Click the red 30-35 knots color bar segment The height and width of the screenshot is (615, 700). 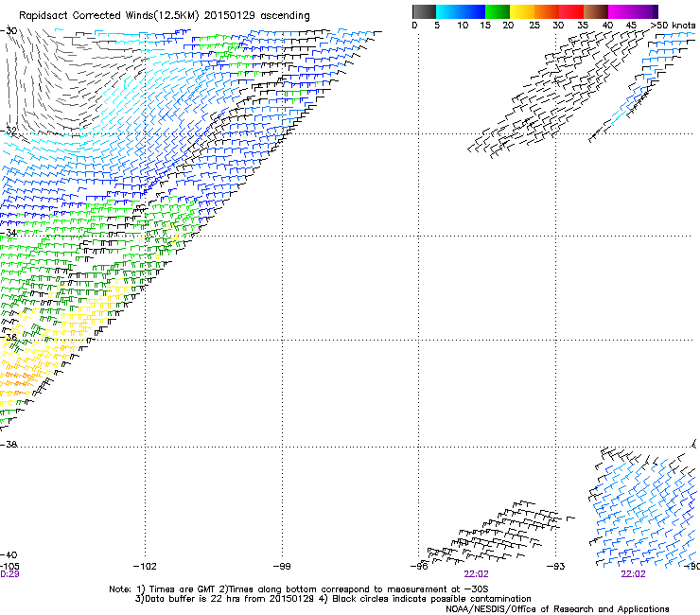click(571, 11)
